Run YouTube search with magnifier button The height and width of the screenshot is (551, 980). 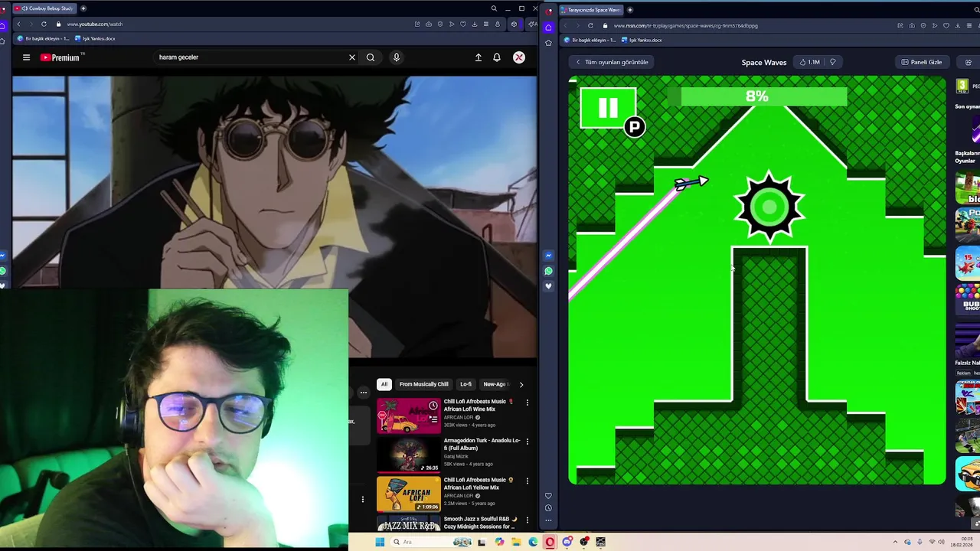tap(371, 57)
